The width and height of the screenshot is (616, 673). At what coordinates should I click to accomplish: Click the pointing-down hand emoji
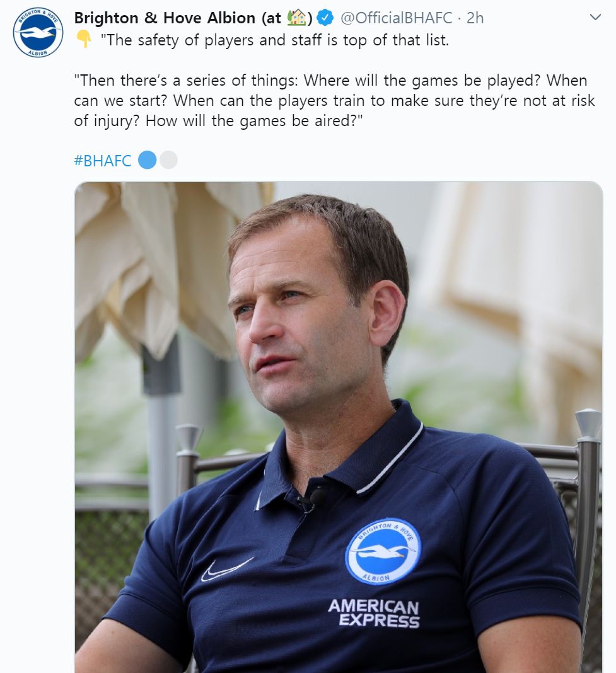83,40
